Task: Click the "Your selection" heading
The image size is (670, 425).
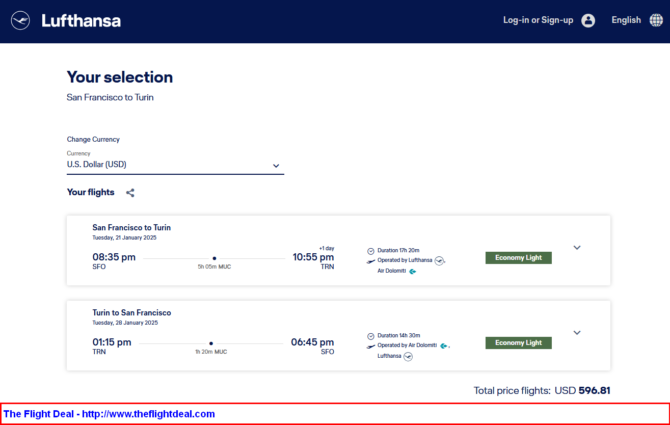Action: 120,77
